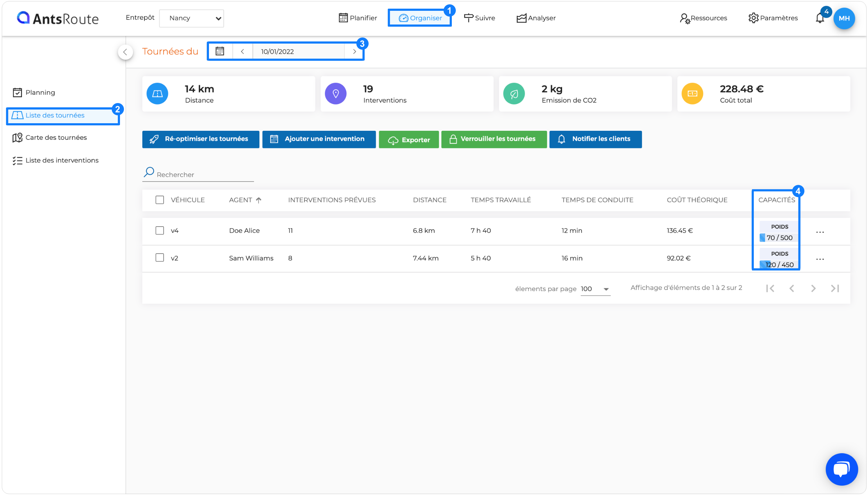Open the Ressources menu
The image size is (868, 495).
(703, 18)
